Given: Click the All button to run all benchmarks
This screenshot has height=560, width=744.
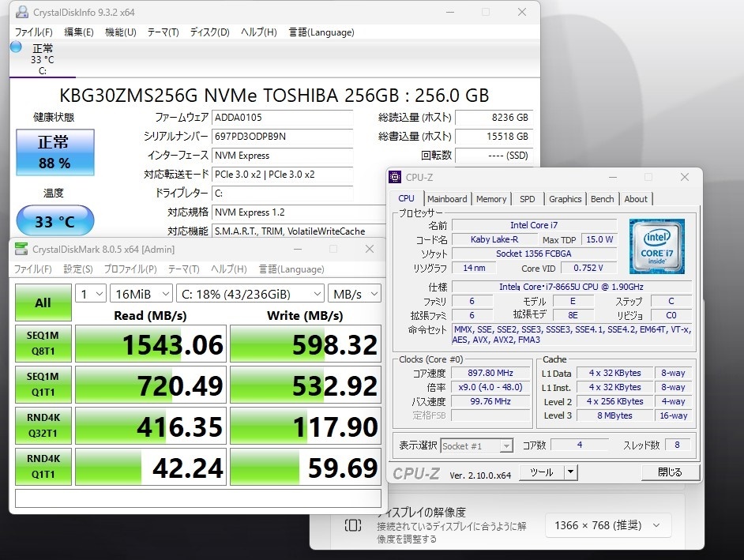Looking at the screenshot, I should 43,303.
